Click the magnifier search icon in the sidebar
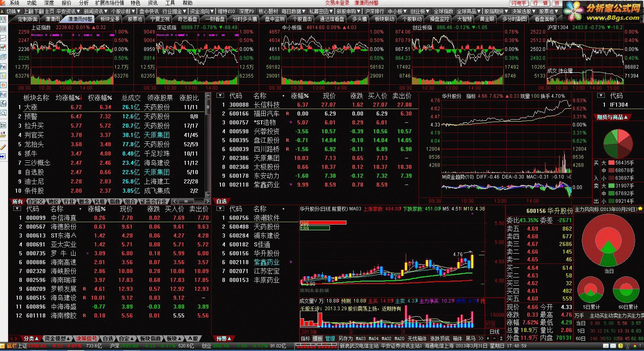This screenshot has height=351, width=644. 3,113
